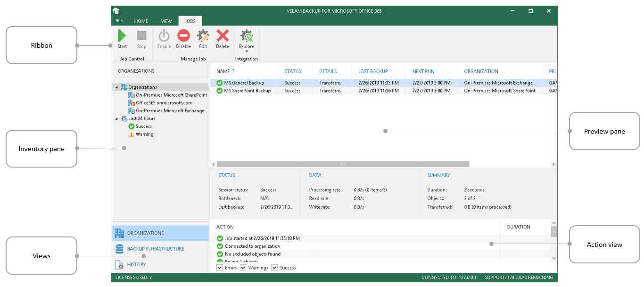This screenshot has width=644, height=287.
Task: Open the History view
Action: coord(136,265)
